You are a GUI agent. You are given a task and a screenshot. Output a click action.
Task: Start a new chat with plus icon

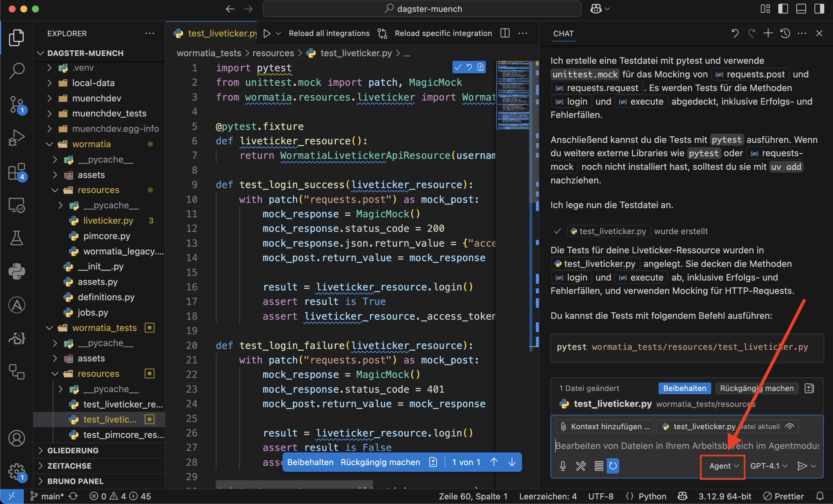click(768, 33)
